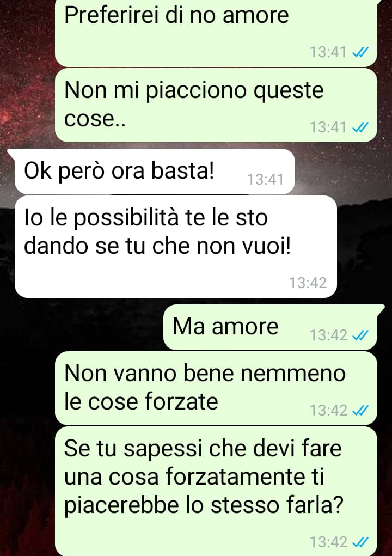
Task: Select the 'Io le possibilità te le sto' message
Action: pos(175,247)
